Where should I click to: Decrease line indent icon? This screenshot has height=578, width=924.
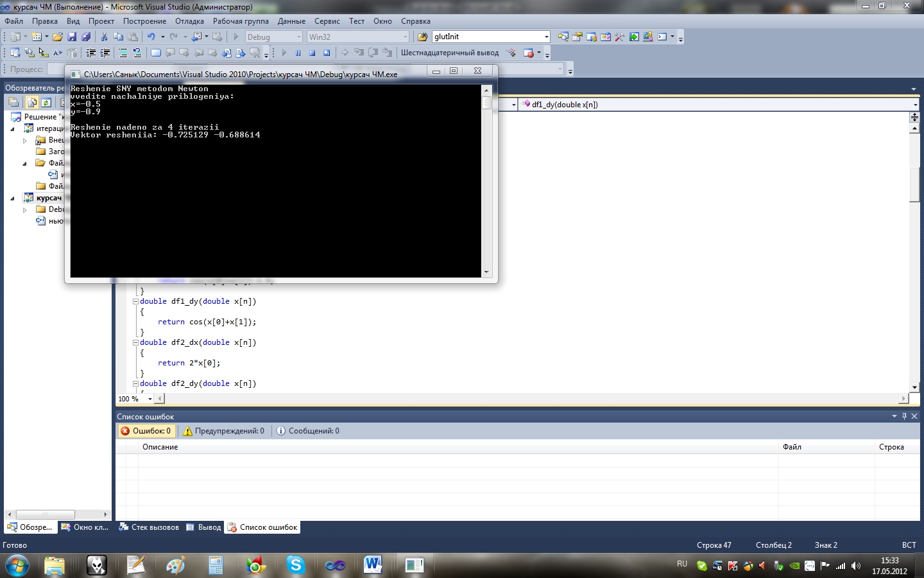click(x=90, y=53)
